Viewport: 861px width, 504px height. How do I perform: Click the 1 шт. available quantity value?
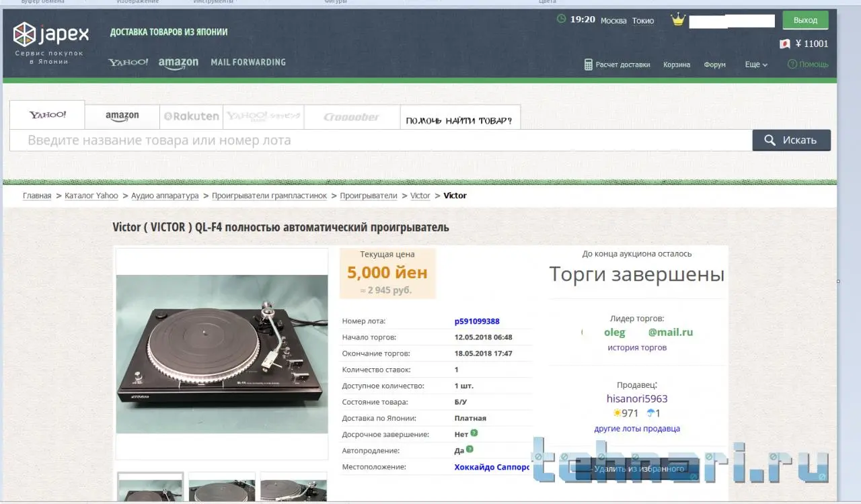465,386
